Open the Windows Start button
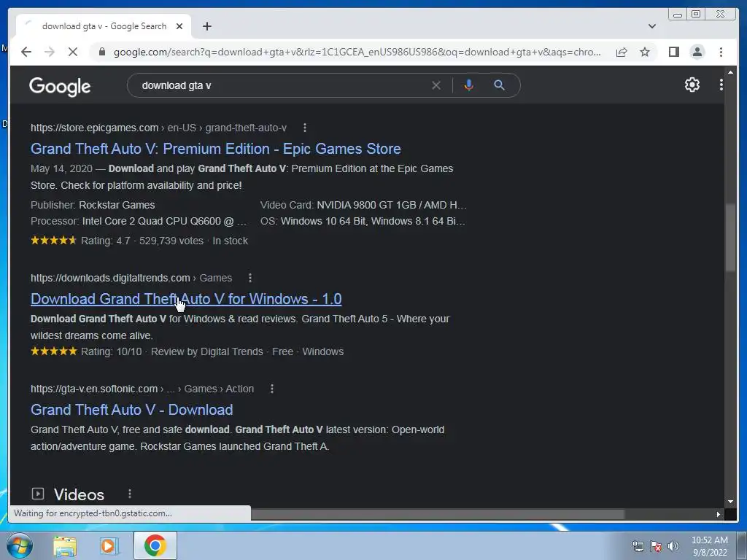Image resolution: width=747 pixels, height=560 pixels. tap(19, 545)
